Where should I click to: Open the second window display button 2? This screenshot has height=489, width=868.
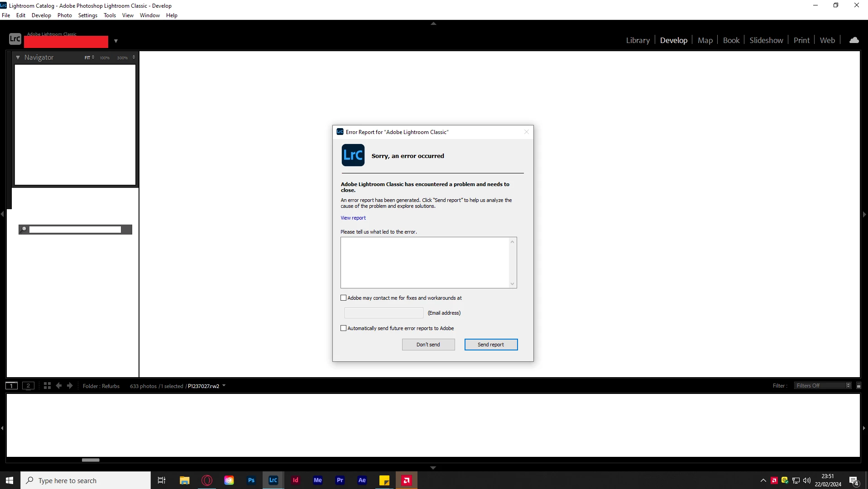[28, 386]
